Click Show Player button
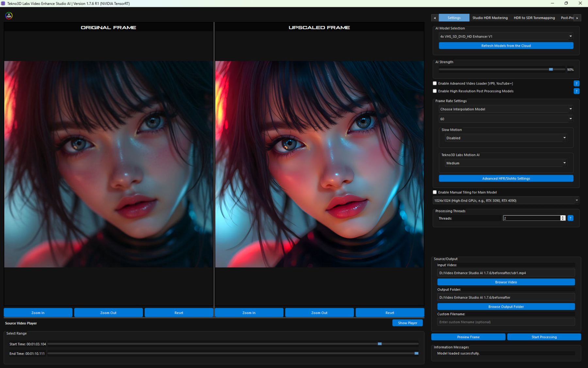 [x=407, y=323]
